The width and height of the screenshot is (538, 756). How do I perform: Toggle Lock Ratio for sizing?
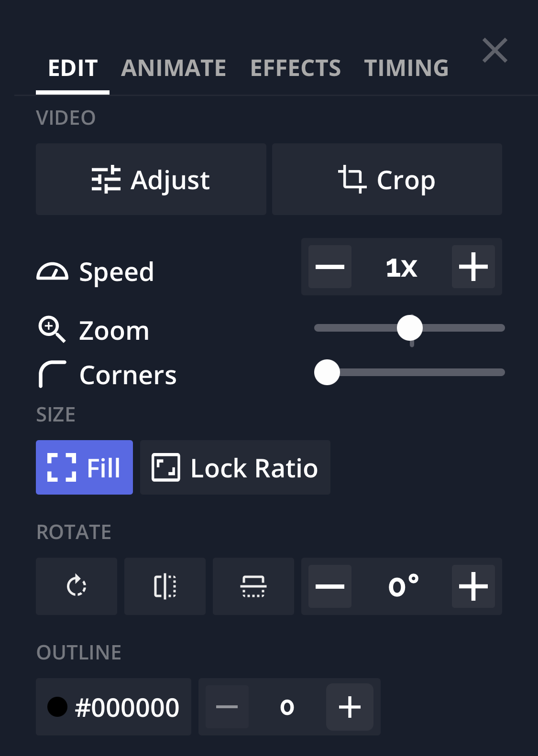[235, 467]
